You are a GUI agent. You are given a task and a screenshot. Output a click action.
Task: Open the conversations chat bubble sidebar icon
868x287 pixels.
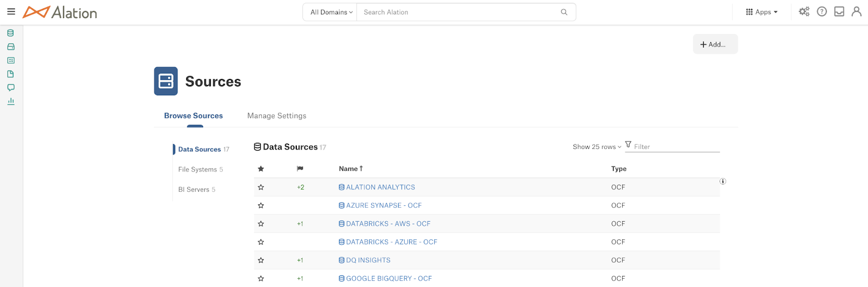point(10,88)
